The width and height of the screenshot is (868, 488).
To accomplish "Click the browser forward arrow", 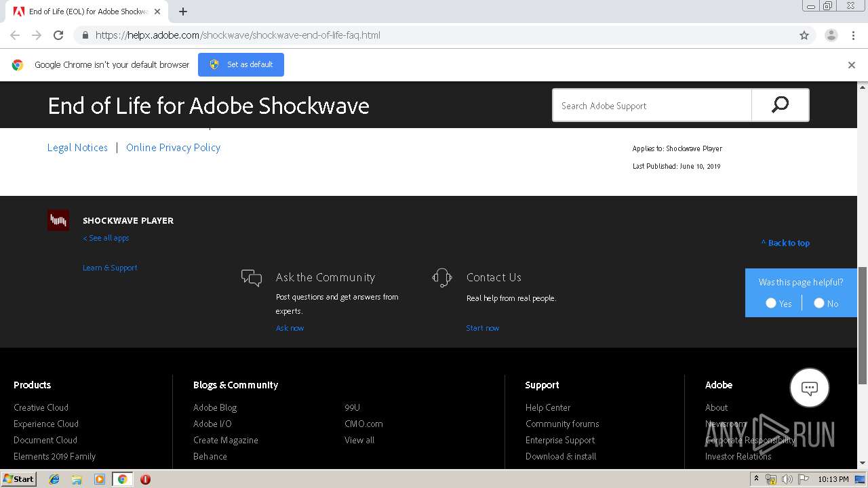I will (x=37, y=35).
